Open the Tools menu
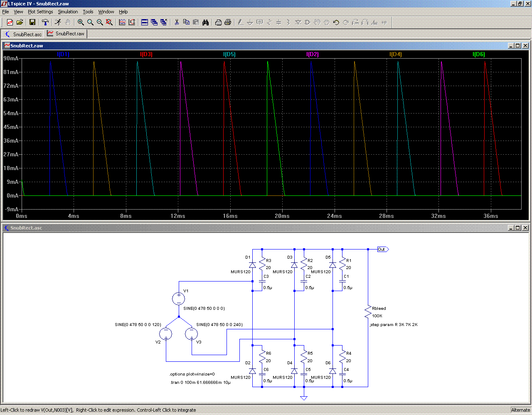Screen dimensions: 532x415 pyautogui.click(x=88, y=12)
